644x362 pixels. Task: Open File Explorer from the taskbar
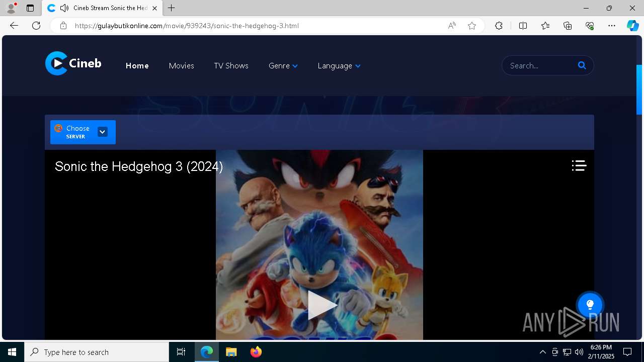click(x=231, y=352)
